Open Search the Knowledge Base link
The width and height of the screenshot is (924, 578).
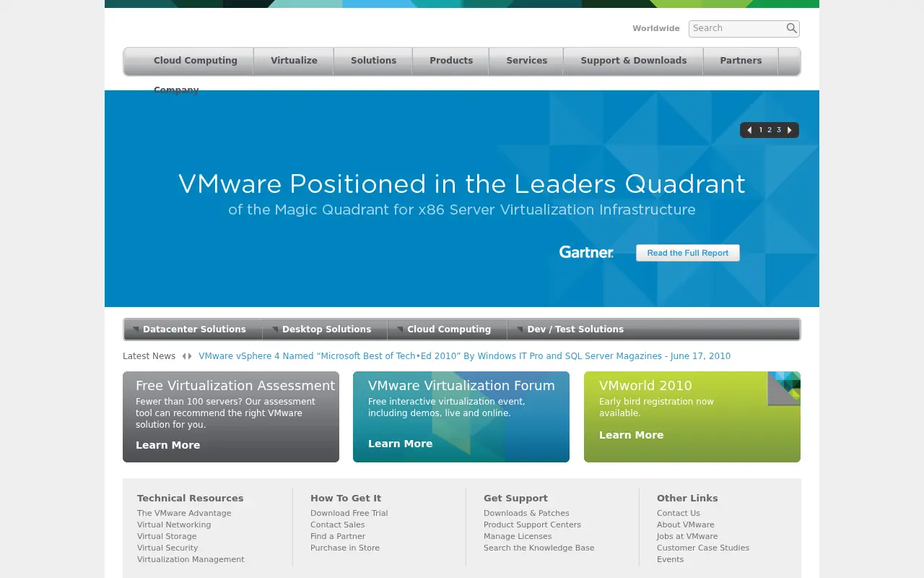[539, 548]
